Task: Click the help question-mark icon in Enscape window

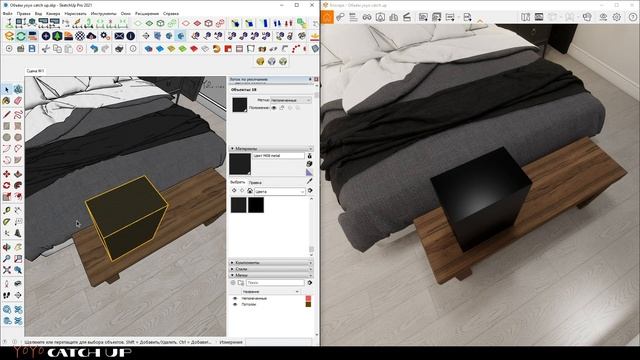Action: (x=633, y=17)
